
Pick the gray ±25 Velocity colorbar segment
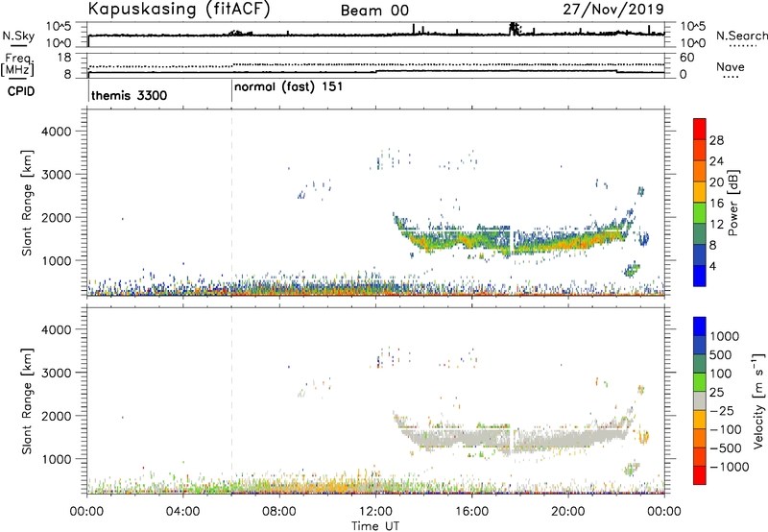coord(700,400)
